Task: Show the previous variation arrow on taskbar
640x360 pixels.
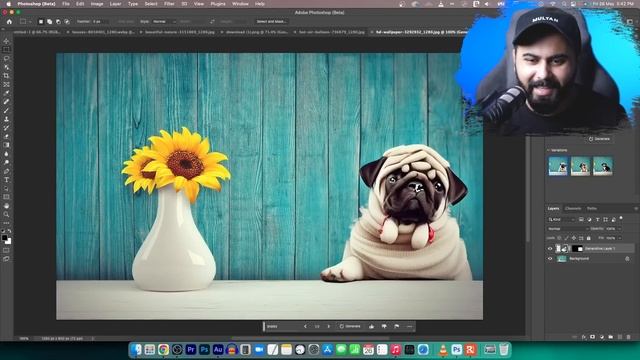Action: tap(305, 327)
